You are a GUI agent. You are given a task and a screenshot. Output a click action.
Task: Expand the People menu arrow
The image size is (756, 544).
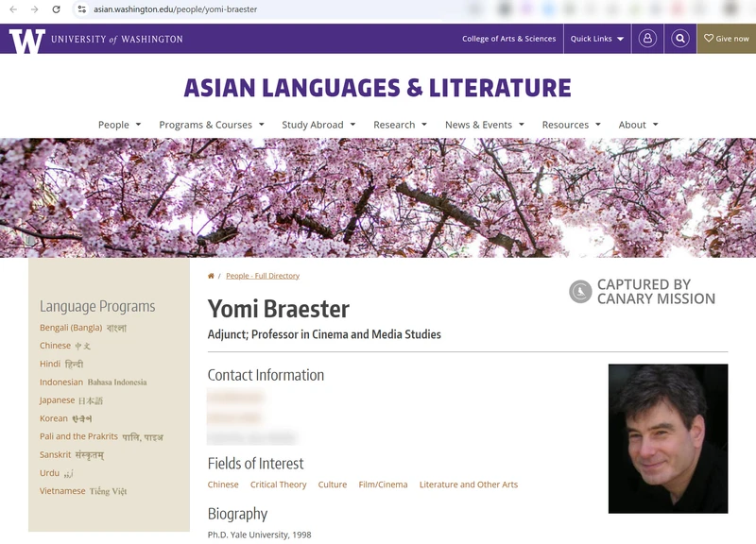[138, 125]
